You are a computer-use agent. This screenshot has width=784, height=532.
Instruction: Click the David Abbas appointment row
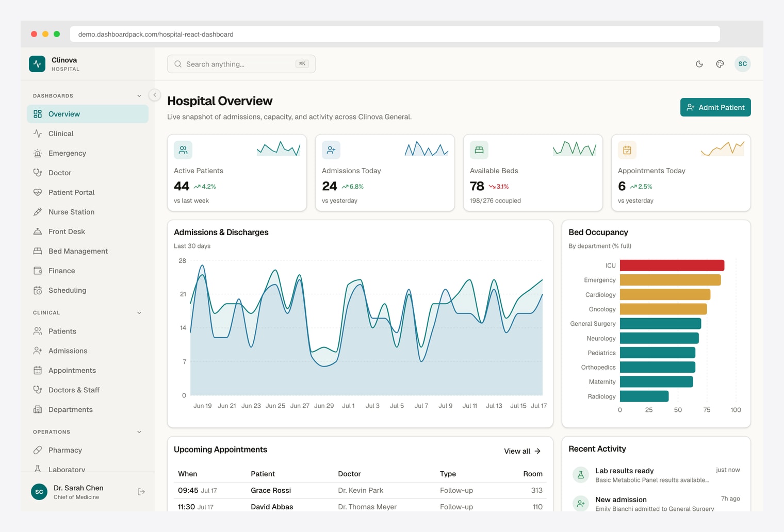[x=360, y=506]
